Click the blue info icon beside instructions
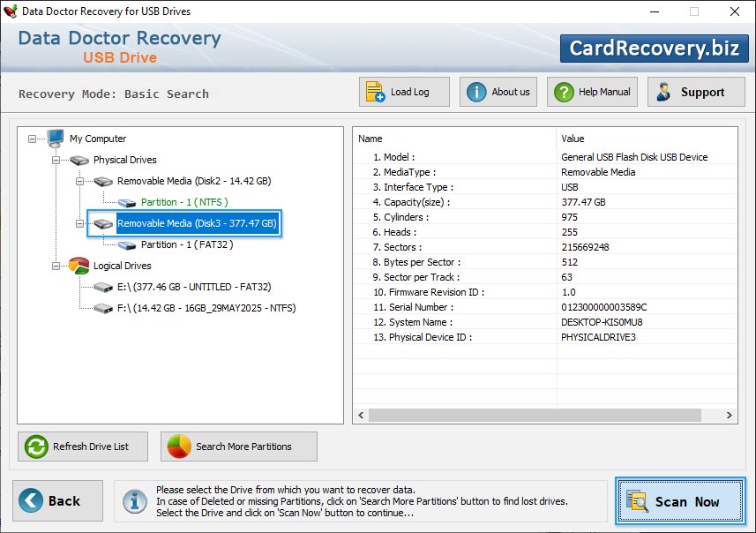The height and width of the screenshot is (533, 756). point(135,501)
